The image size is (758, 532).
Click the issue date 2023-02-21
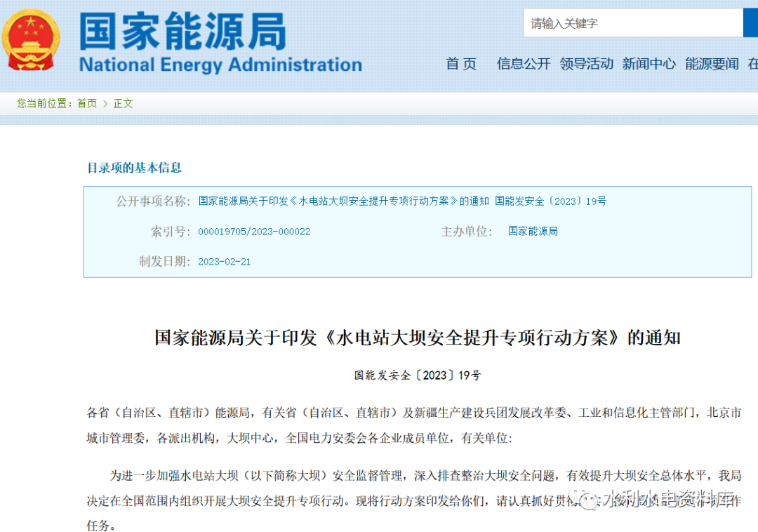point(225,262)
